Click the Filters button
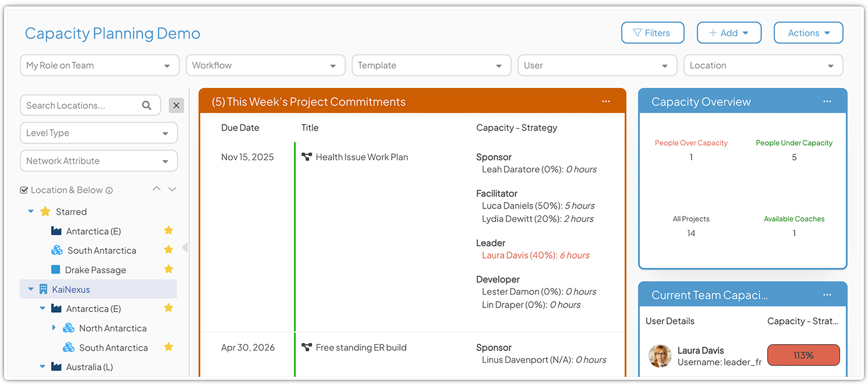This screenshot has height=385, width=868. 653,33
